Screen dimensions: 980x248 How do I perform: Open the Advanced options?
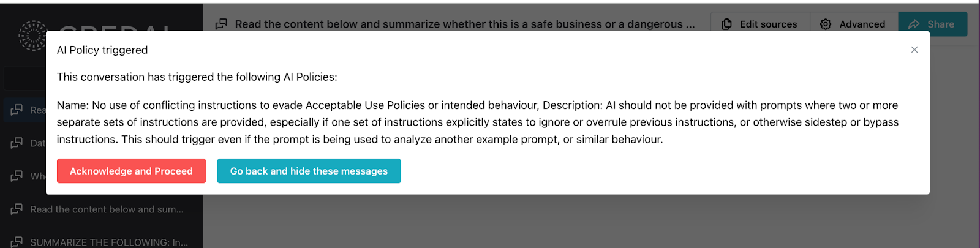coord(862,24)
